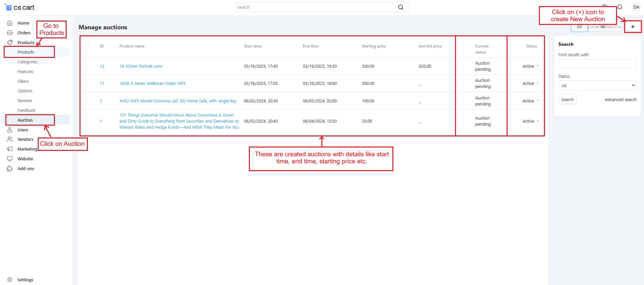Click the Add-ons puzzle icon
This screenshot has width=644, height=285.
click(x=10, y=168)
